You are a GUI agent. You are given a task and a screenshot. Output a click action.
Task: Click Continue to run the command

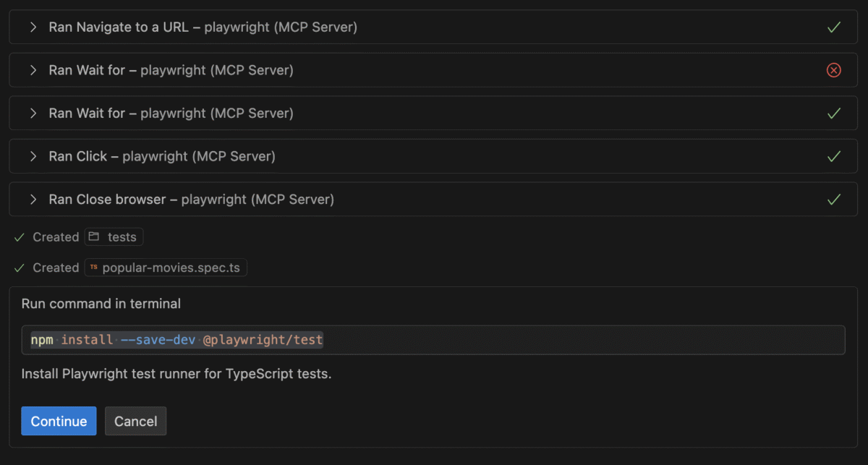tap(59, 421)
